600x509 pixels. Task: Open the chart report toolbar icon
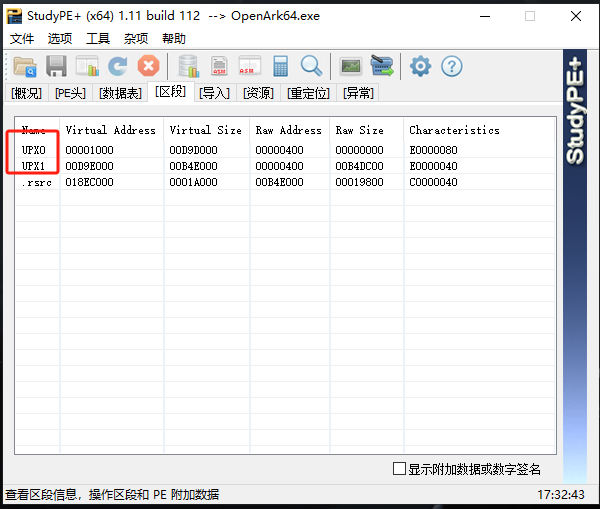point(87,66)
